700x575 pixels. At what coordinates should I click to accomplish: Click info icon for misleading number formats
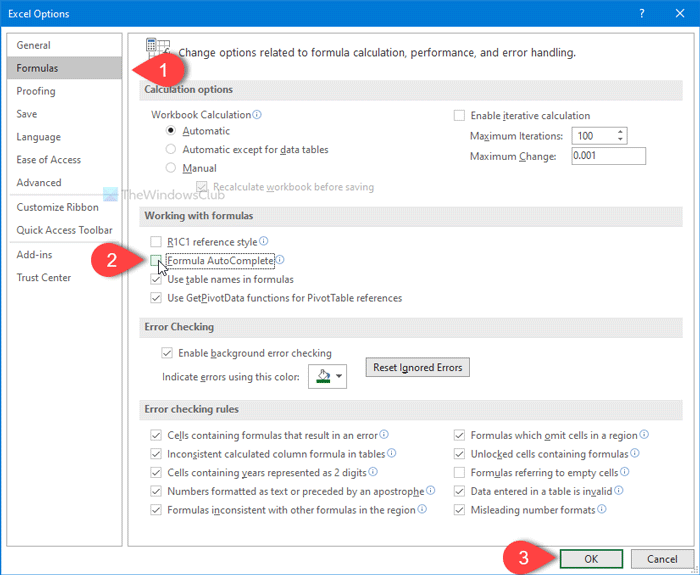(x=602, y=509)
